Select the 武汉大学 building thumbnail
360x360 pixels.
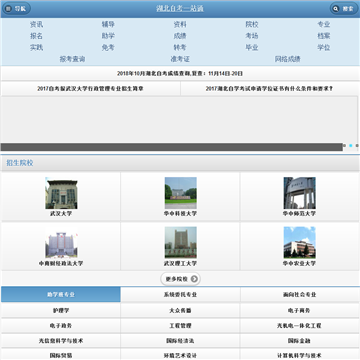61,193
